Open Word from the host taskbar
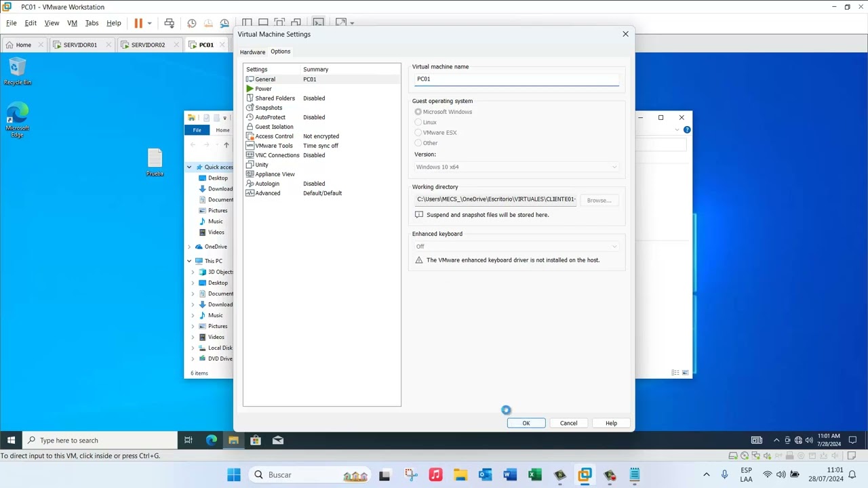The width and height of the screenshot is (868, 488). point(510,475)
